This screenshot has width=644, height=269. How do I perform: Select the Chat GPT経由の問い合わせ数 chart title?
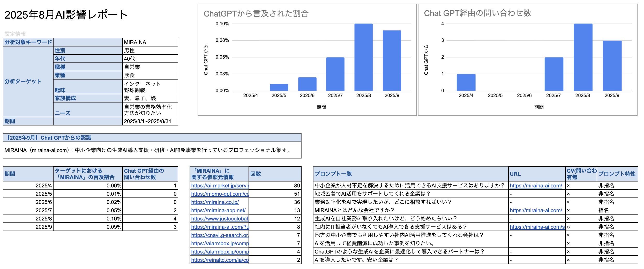click(478, 13)
